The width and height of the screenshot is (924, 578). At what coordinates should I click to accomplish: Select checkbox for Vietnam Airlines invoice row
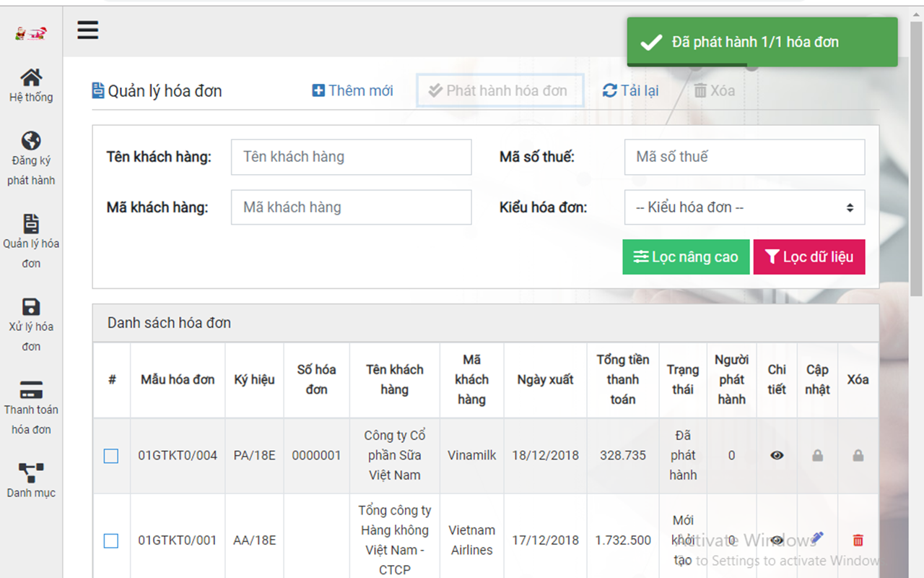coord(111,540)
